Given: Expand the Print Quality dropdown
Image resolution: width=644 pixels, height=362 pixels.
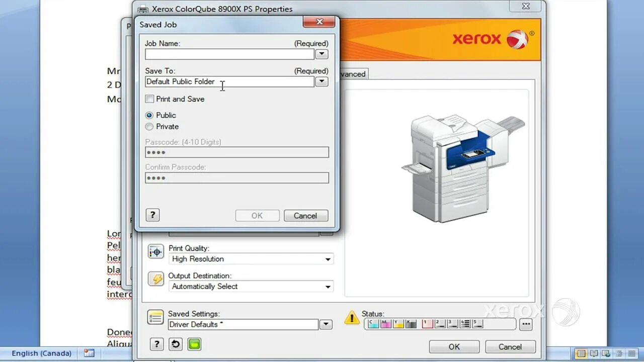Looking at the screenshot, I should point(328,259).
